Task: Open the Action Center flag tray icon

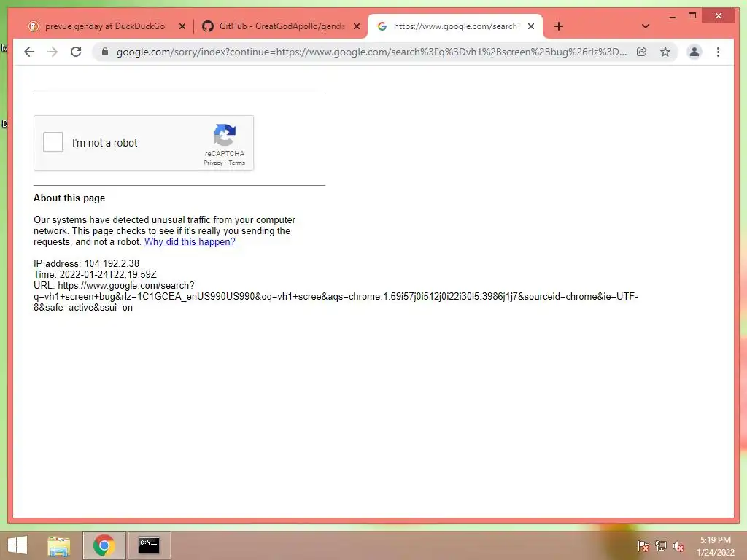Action: tap(643, 546)
